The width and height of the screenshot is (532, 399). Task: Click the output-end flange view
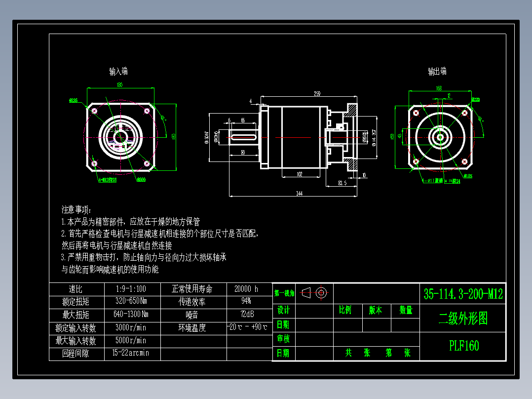tap(439, 137)
